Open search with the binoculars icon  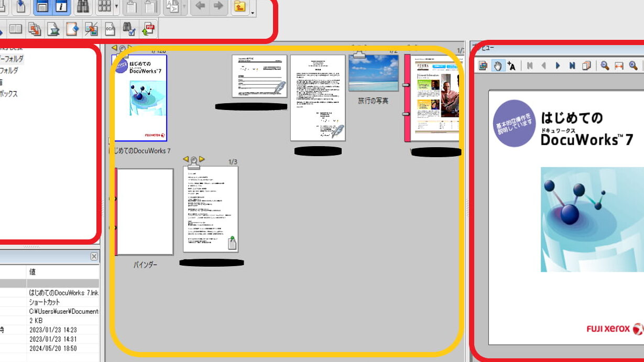coord(83,7)
